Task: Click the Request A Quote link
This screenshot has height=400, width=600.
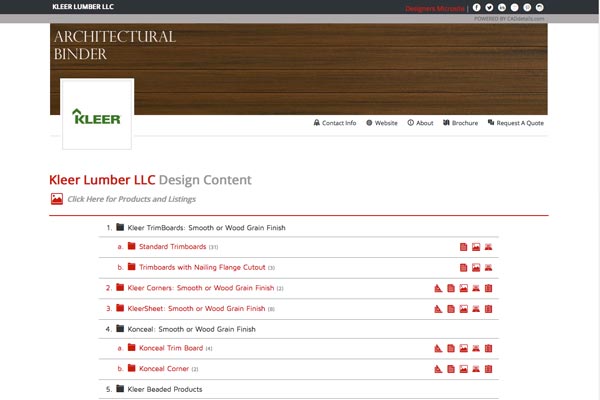Action: [516, 123]
